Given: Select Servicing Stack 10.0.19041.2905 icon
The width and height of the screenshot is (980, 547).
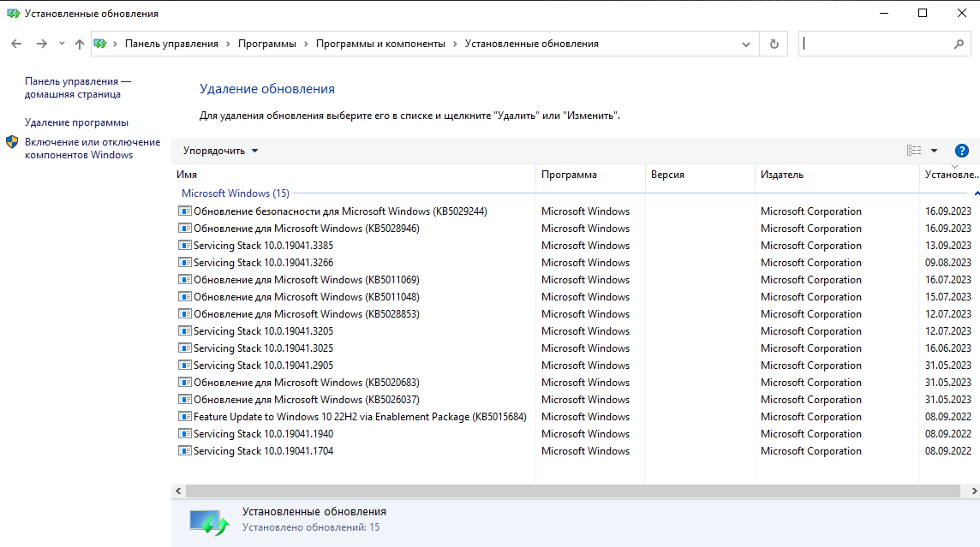Looking at the screenshot, I should click(184, 366).
